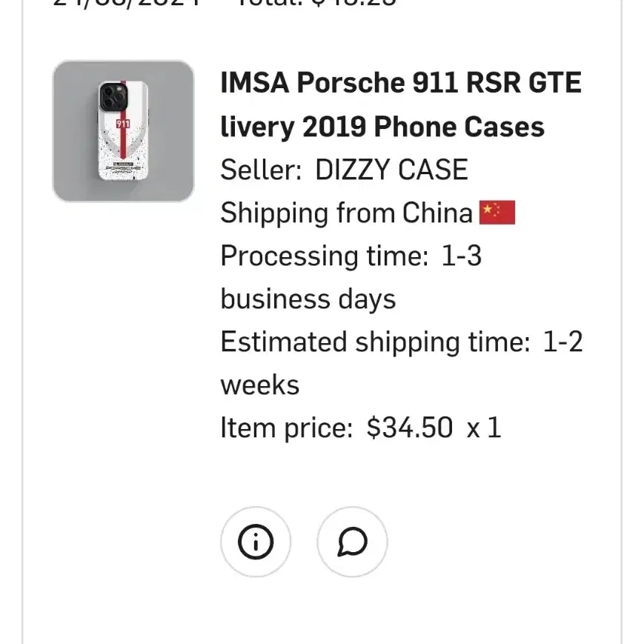Screen dimensions: 644x644
Task: Tap the 'Estimated shipping time: 1-2' line
Action: (402, 342)
